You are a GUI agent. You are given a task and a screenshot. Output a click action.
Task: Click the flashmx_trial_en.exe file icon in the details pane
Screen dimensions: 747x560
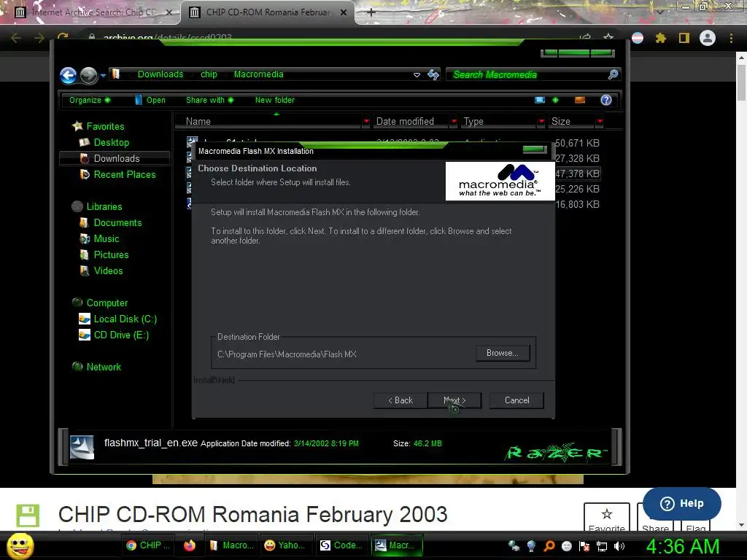click(82, 447)
